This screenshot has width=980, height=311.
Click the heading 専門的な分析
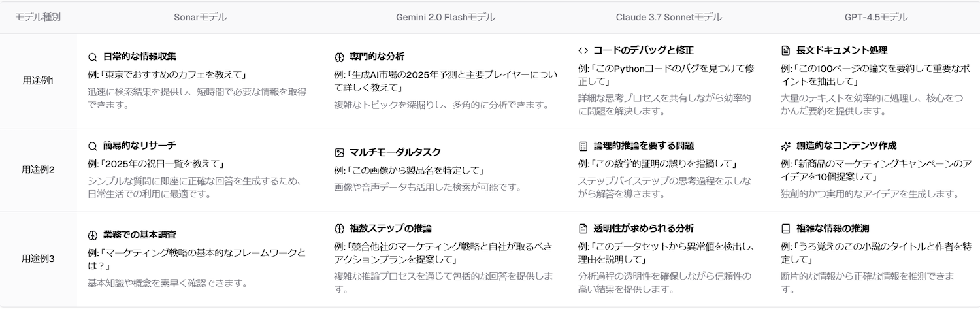click(377, 57)
